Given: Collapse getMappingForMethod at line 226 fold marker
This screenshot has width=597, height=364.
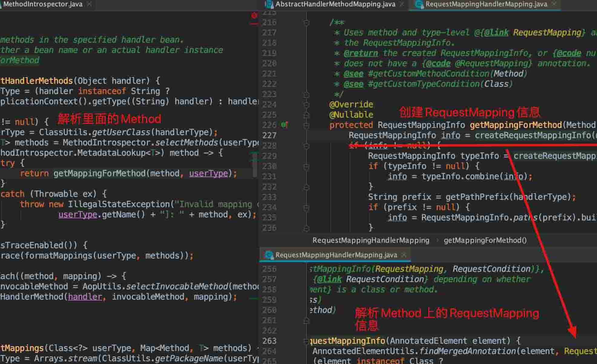Looking at the screenshot, I should coord(306,125).
